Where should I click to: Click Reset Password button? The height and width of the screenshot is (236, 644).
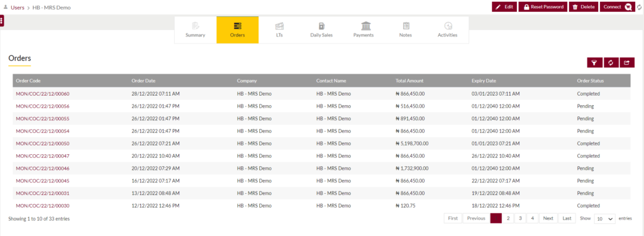pyautogui.click(x=543, y=7)
